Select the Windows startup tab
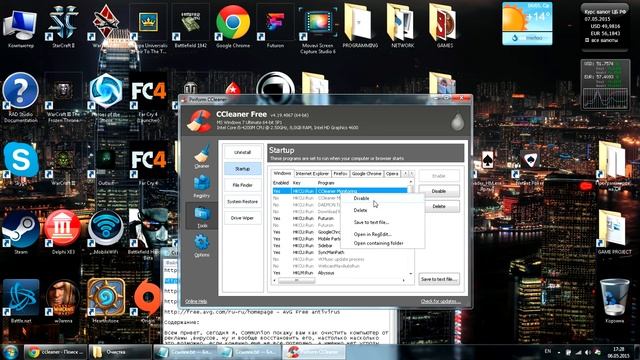The width and height of the screenshot is (640, 360). (x=282, y=173)
